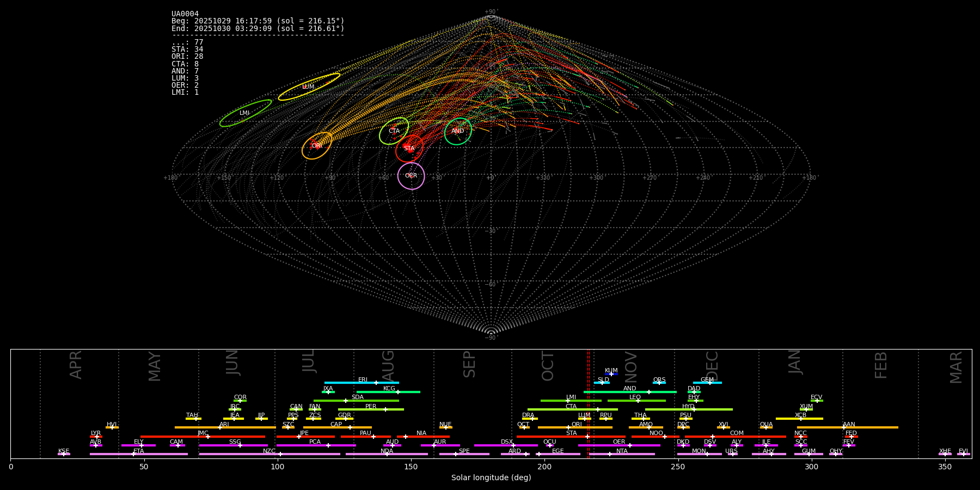
Task: Click the green LMI radiant ellipse
Action: [245, 113]
